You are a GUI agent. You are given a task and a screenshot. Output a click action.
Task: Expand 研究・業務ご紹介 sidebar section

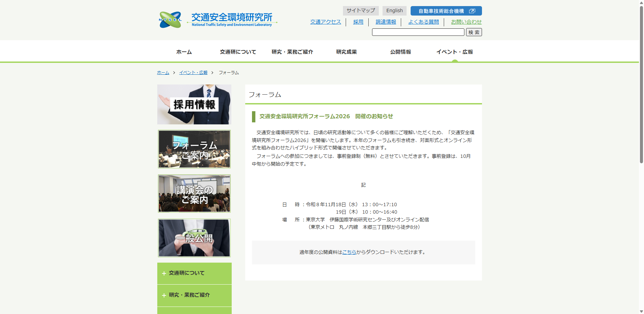pos(194,295)
